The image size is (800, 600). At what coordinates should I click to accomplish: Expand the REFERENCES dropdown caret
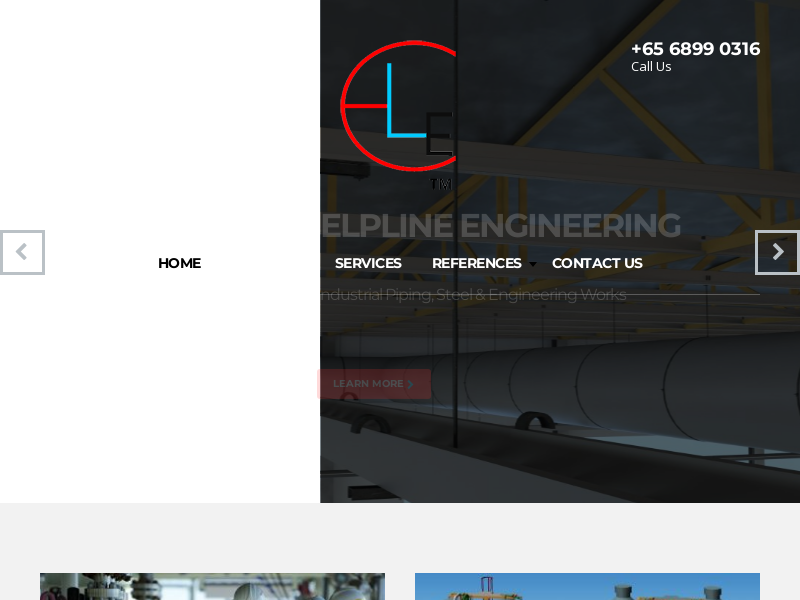pyautogui.click(x=533, y=266)
